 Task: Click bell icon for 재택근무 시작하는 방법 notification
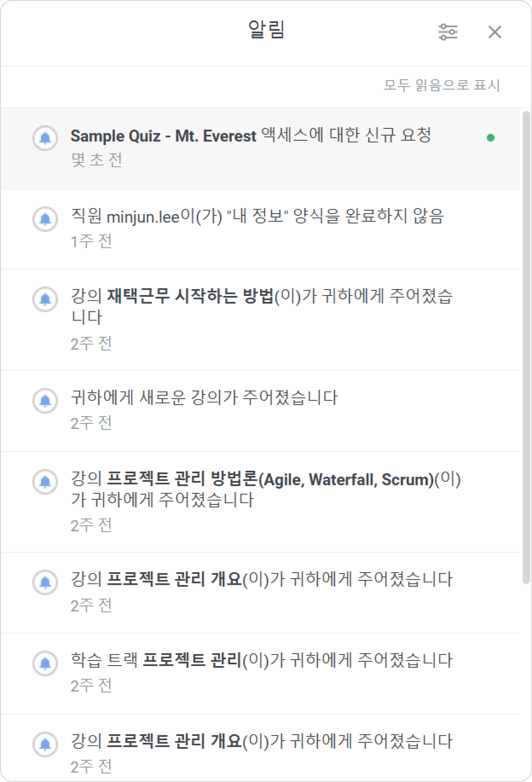45,299
